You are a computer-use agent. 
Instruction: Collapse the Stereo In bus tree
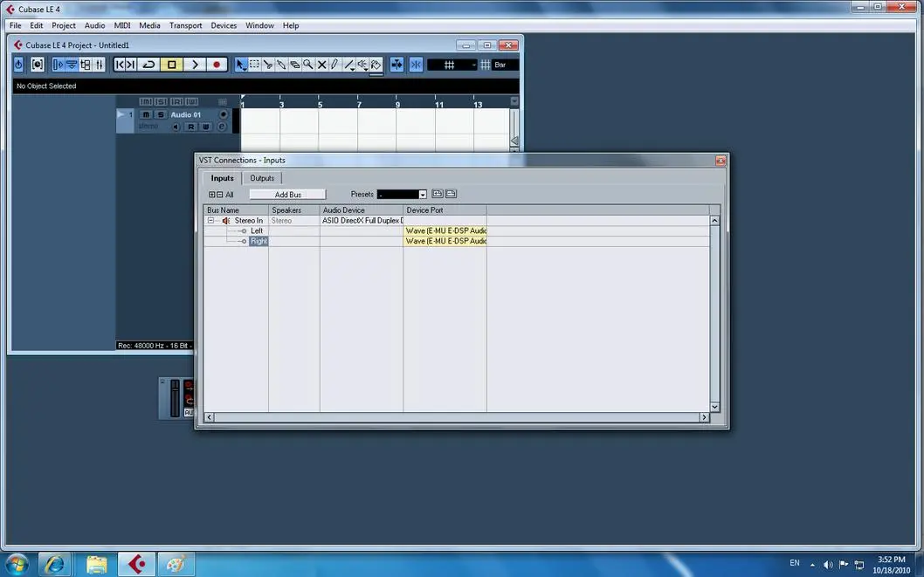point(211,221)
